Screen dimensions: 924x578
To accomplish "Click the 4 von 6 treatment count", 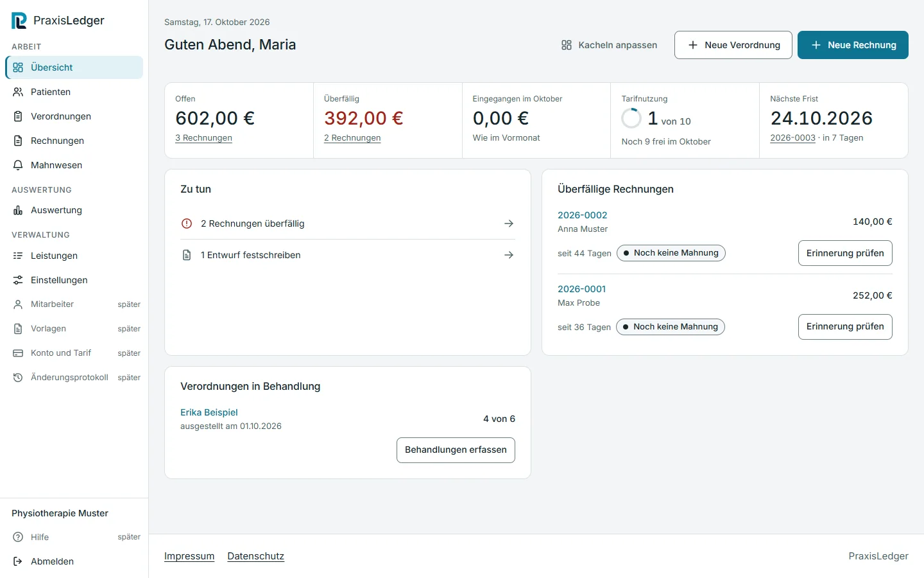I will tap(499, 419).
